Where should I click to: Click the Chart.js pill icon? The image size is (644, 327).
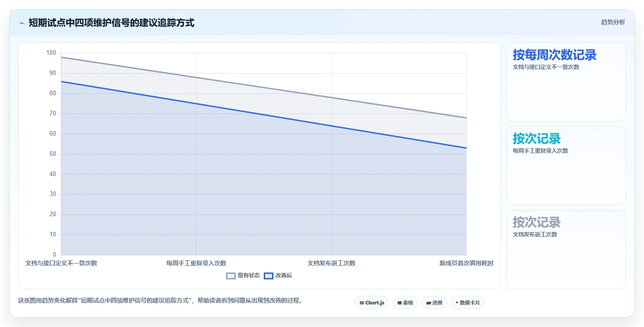tap(362, 303)
